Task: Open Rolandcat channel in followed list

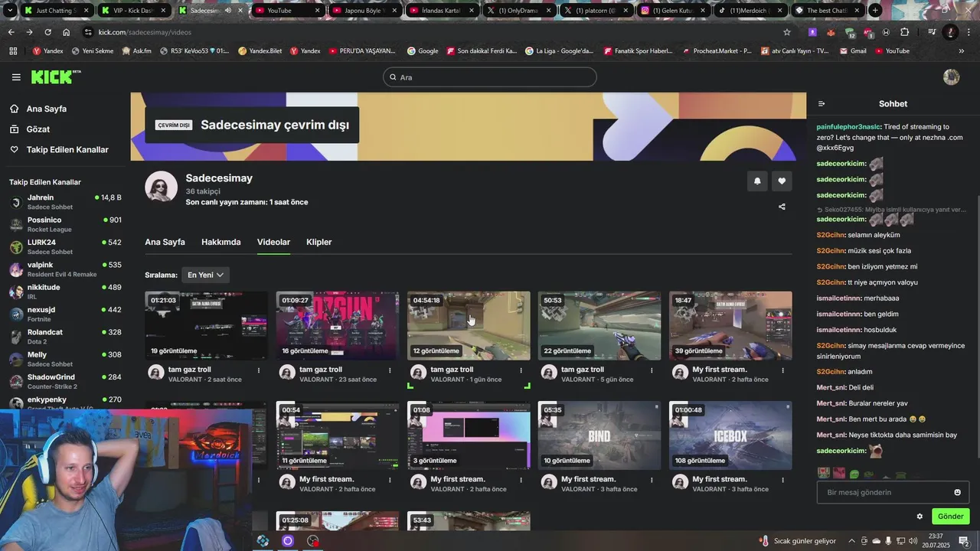Action: pyautogui.click(x=65, y=337)
